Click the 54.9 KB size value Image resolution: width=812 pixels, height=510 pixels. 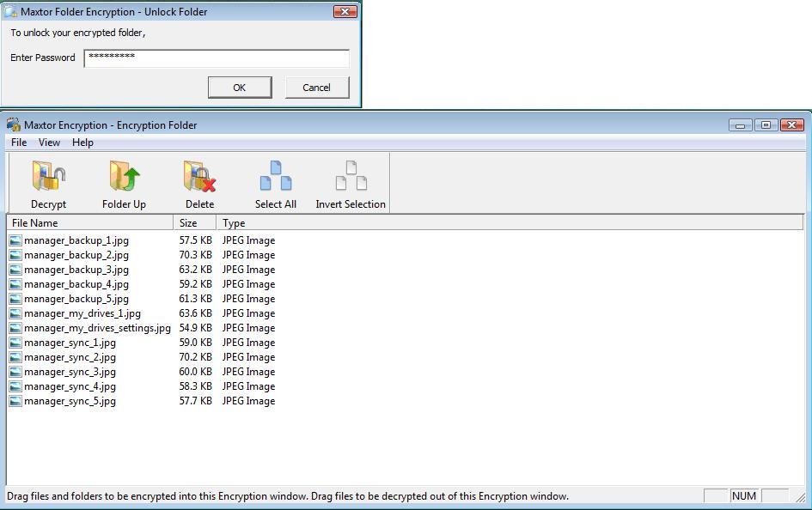pos(196,328)
